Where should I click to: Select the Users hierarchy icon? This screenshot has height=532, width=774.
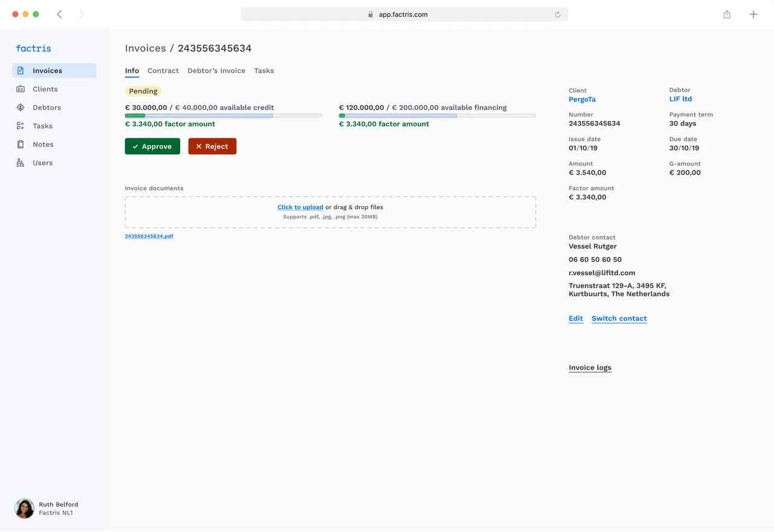pyautogui.click(x=21, y=163)
